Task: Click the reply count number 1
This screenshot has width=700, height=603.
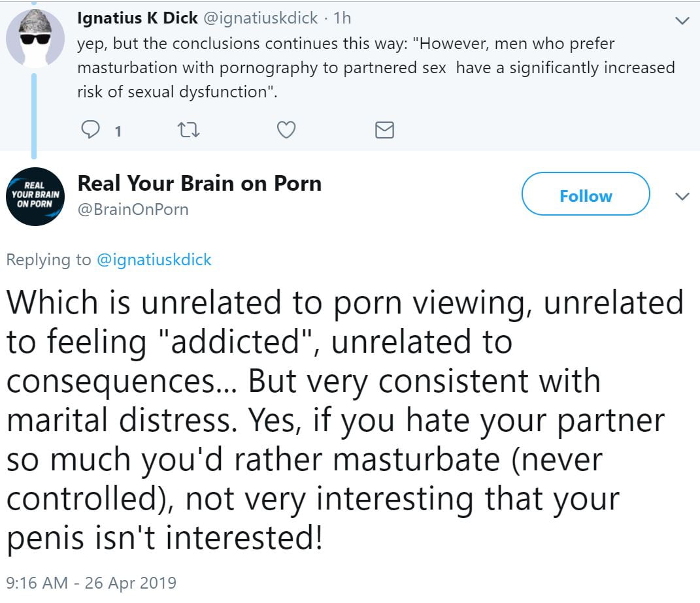Action: pos(118,131)
